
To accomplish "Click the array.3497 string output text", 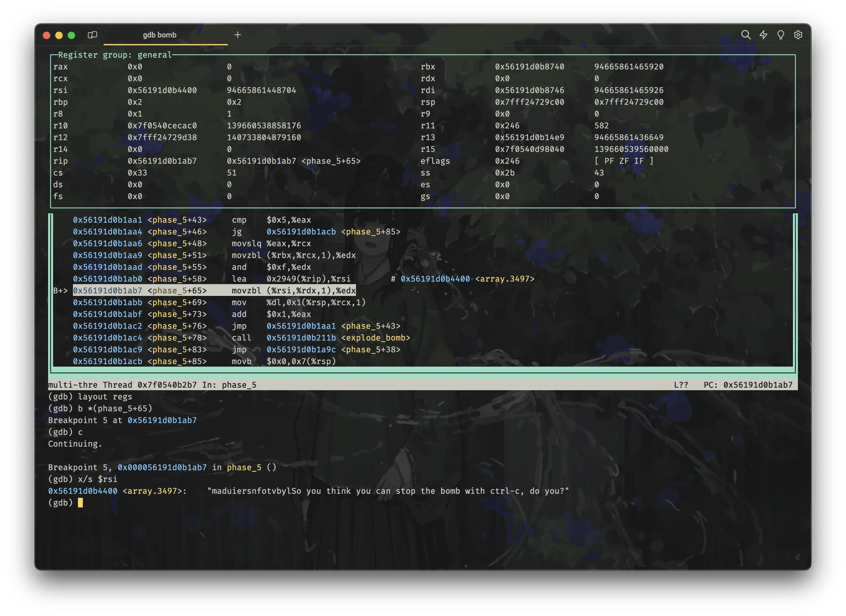I will (388, 491).
